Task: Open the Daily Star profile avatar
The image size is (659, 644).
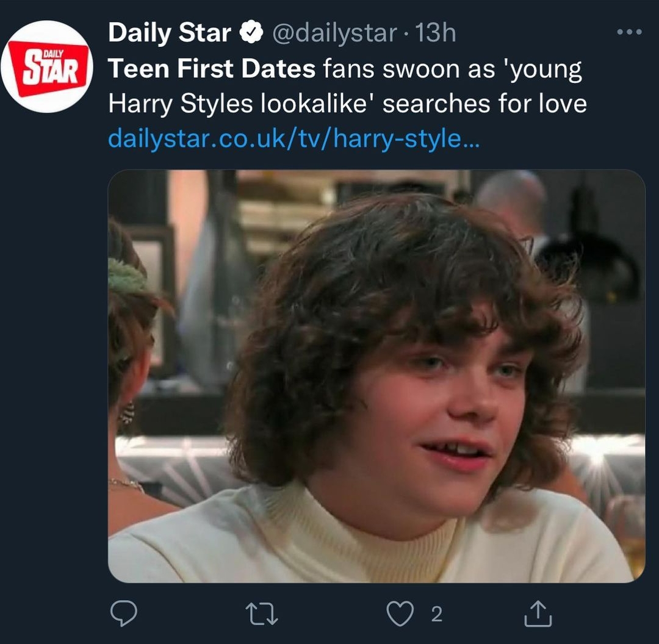Action: tap(47, 67)
